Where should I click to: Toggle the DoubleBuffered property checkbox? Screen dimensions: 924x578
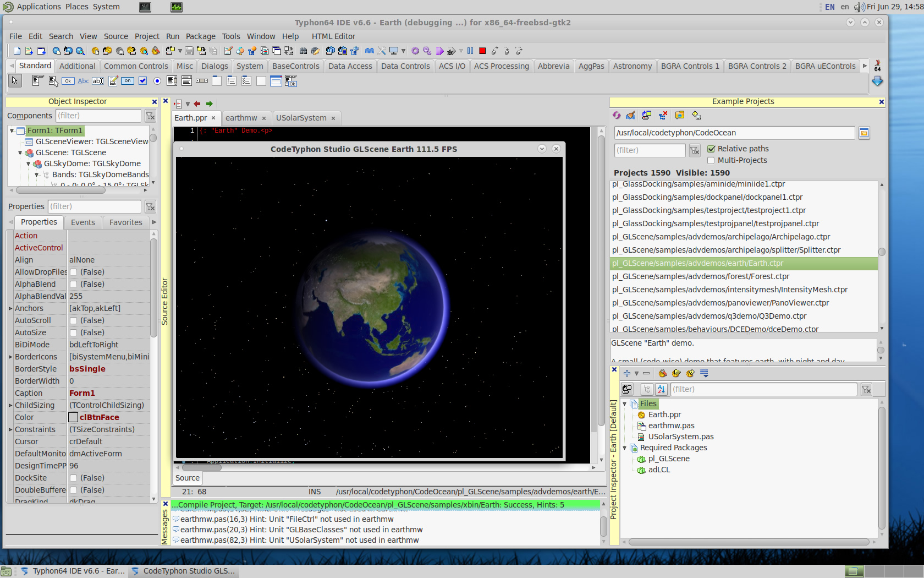tap(73, 490)
